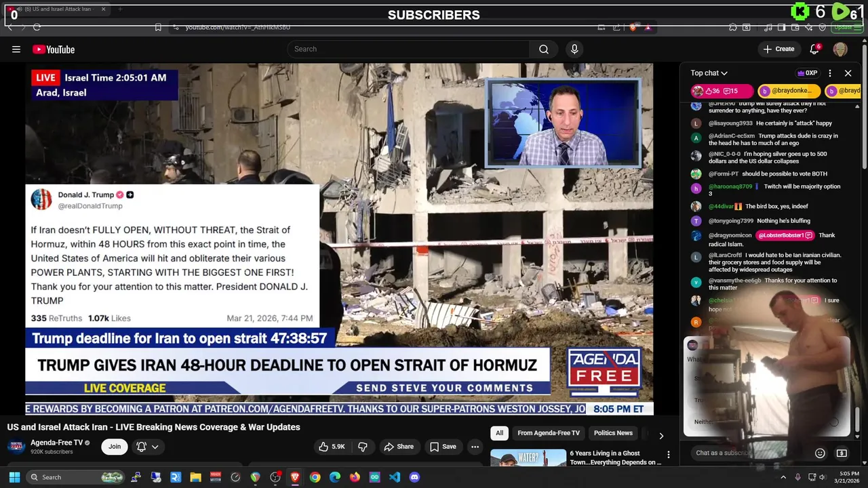The image size is (868, 488).
Task: Close the US and Israel browser tab
Action: tap(104, 9)
